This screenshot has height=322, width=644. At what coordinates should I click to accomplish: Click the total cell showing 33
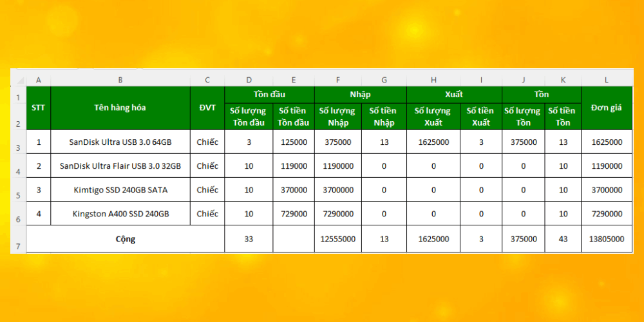[x=249, y=239]
